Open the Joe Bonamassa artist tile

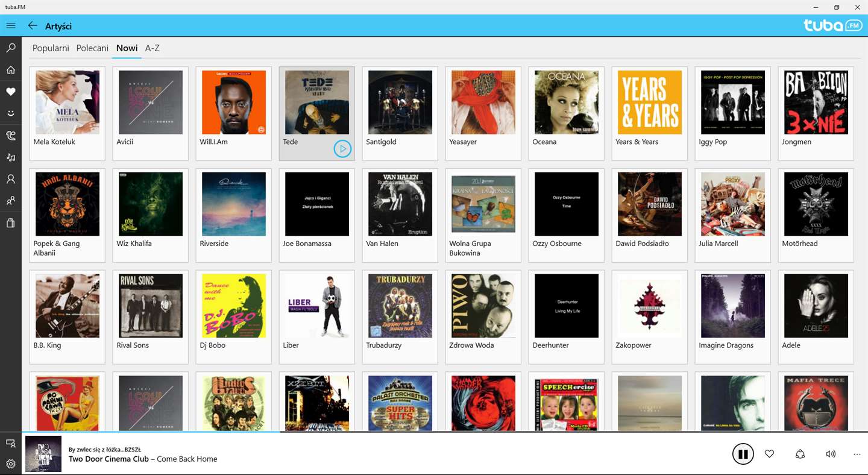click(x=317, y=215)
